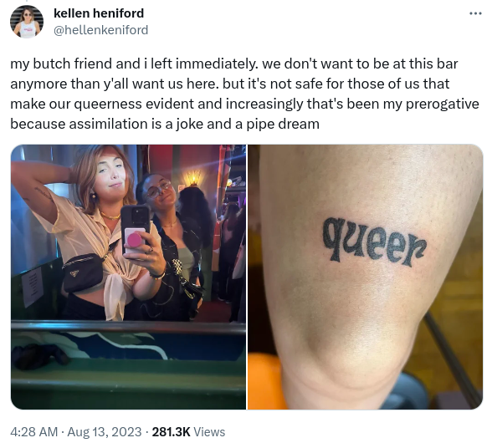
Task: Open the kellen heniford display name link
Action: coord(99,13)
